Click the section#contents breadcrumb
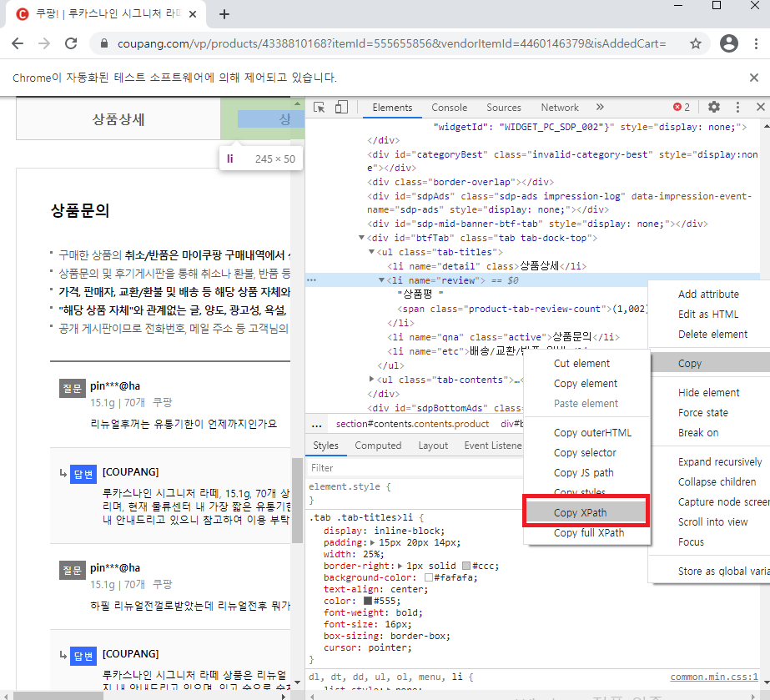Viewport: 770px width, 700px height. tap(412, 424)
